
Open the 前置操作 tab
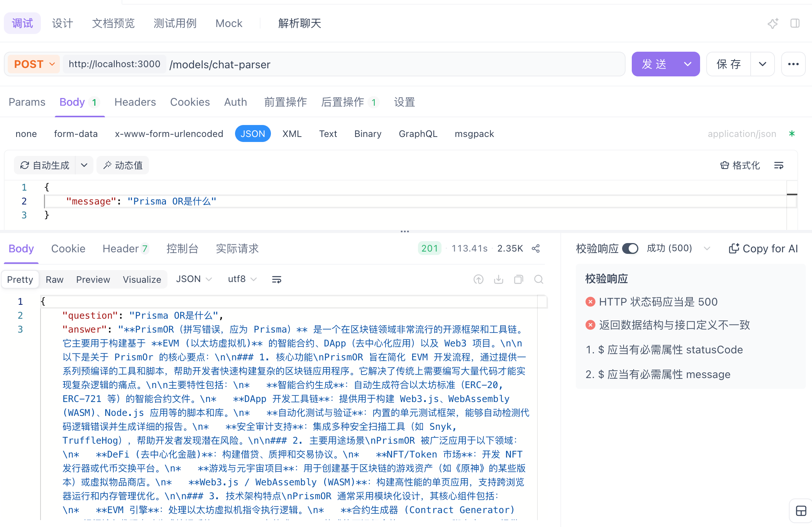click(x=286, y=102)
